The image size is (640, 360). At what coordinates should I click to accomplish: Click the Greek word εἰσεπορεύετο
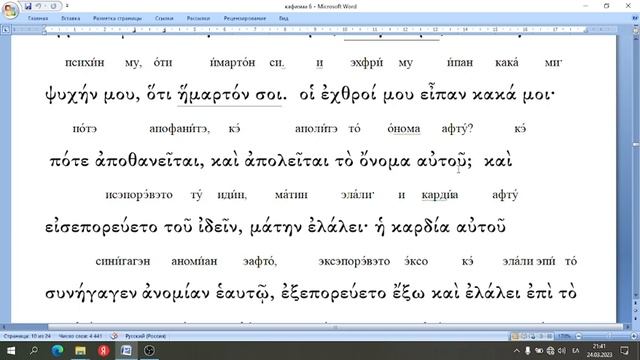[101, 227]
